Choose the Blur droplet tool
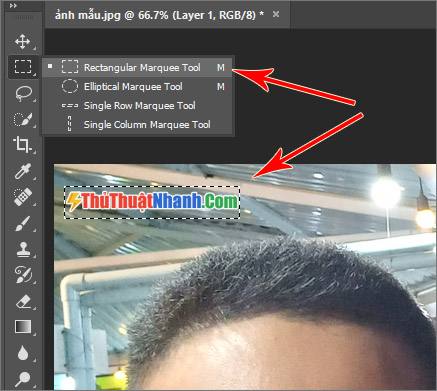This screenshot has width=437, height=391. coord(23,353)
